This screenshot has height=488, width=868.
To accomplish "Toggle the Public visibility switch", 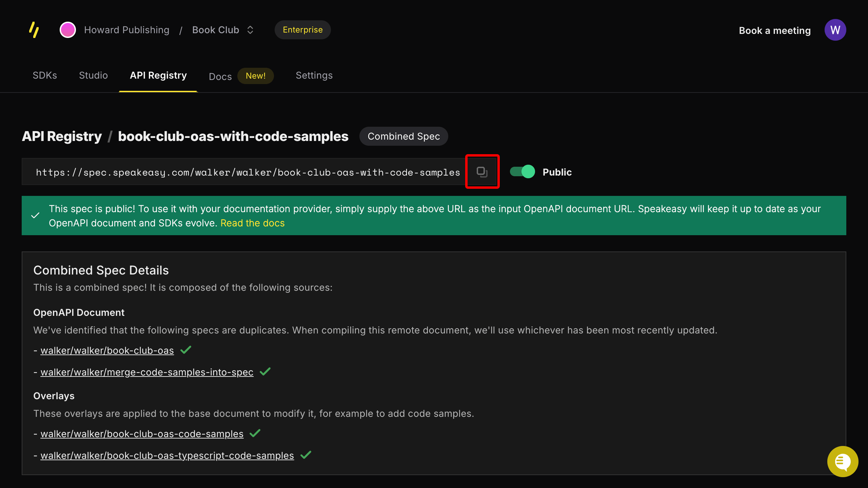I will 522,172.
